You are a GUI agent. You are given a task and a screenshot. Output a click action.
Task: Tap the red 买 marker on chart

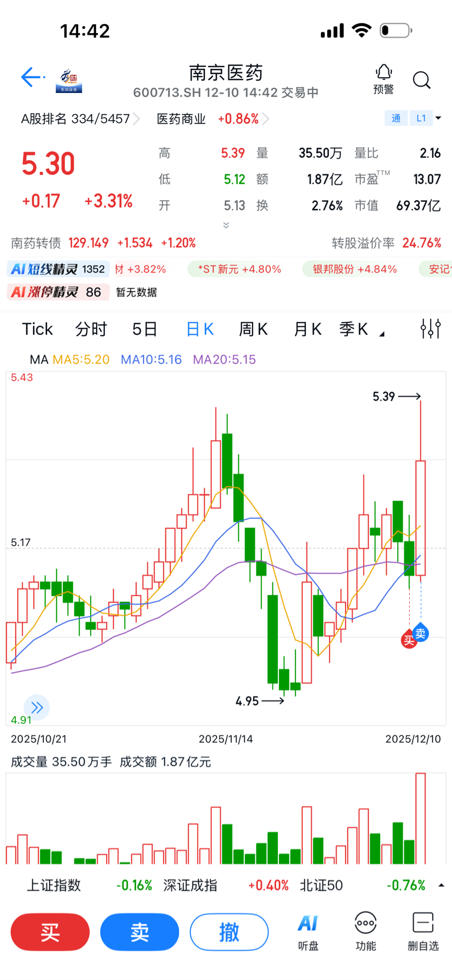(409, 640)
